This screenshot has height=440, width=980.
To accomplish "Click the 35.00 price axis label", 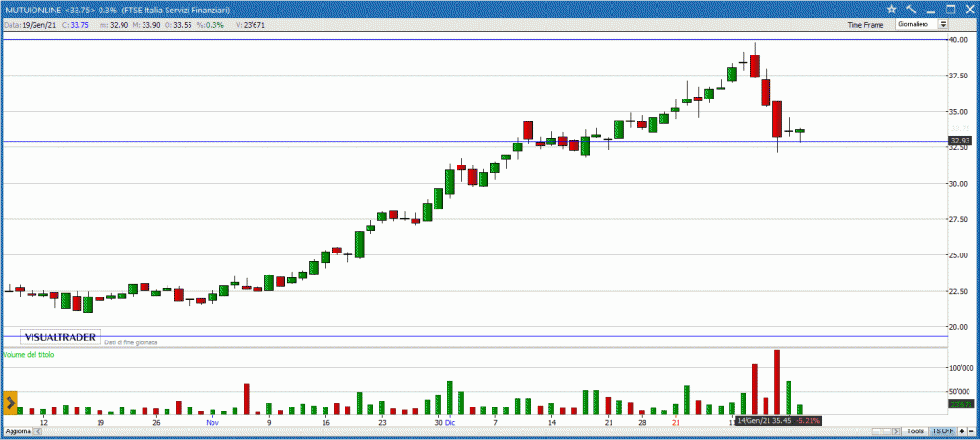I will pos(959,112).
